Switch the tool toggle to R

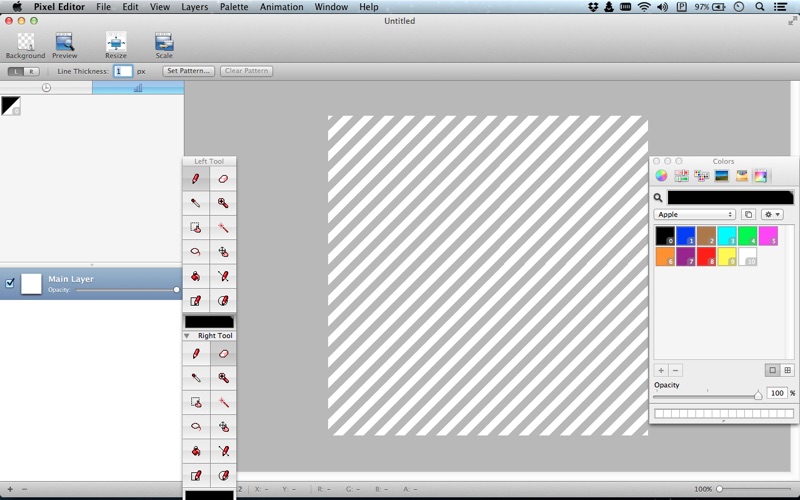tap(32, 71)
